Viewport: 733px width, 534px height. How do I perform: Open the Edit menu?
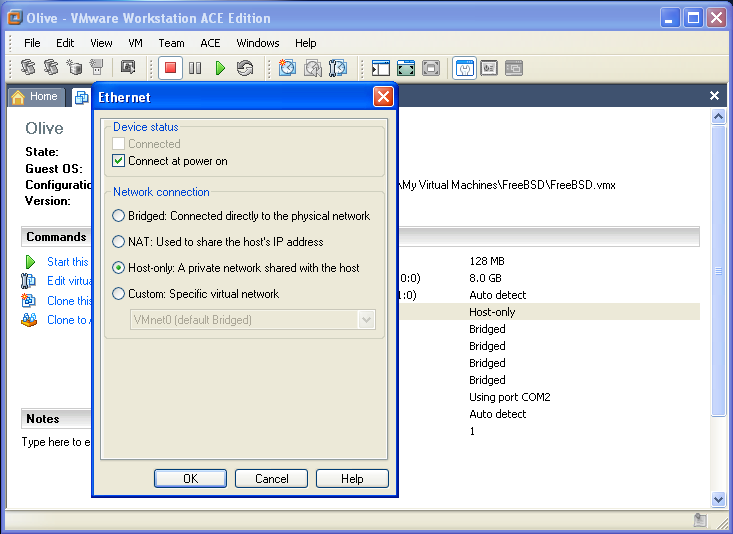click(65, 43)
